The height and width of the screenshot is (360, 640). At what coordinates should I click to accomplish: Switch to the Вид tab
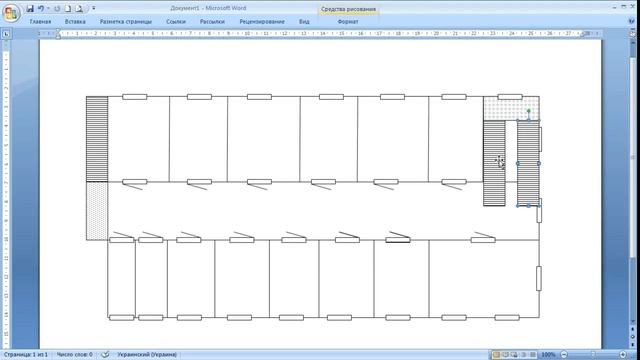coord(304,22)
